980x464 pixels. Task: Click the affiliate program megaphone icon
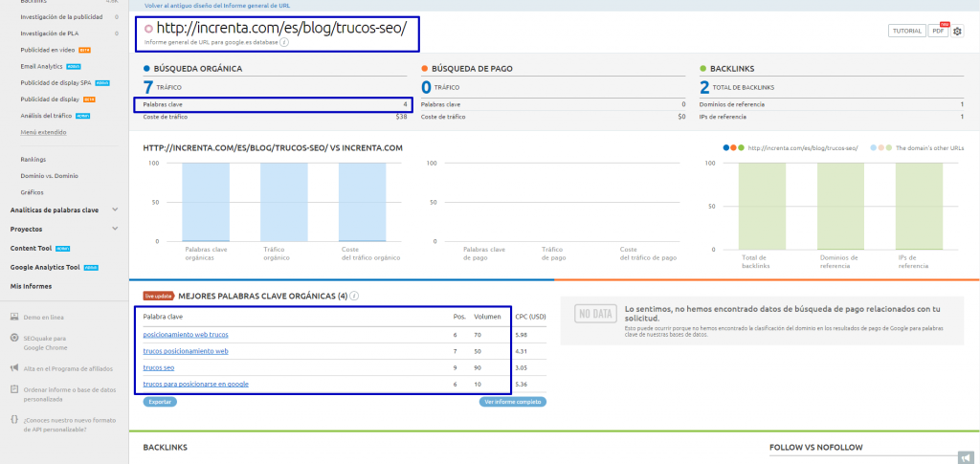click(x=13, y=368)
